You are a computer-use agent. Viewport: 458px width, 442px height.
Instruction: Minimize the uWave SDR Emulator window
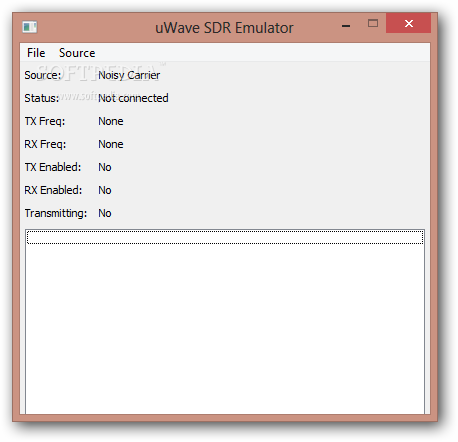(346, 25)
